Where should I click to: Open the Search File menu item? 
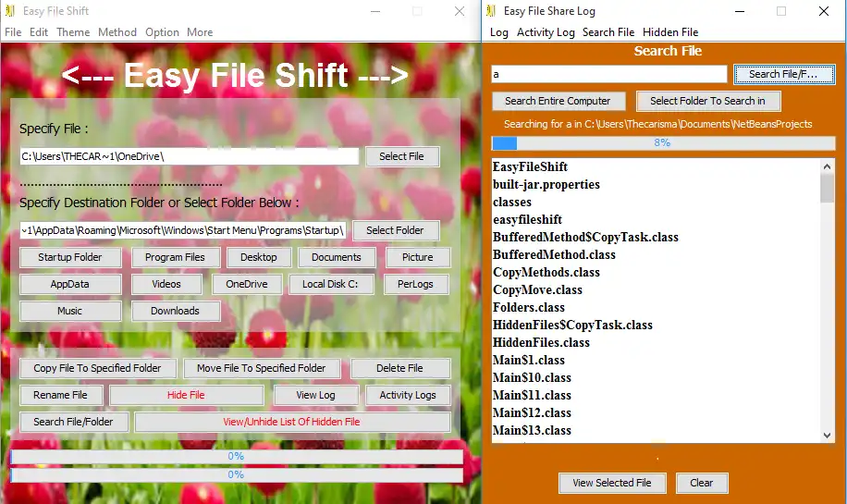tap(608, 32)
